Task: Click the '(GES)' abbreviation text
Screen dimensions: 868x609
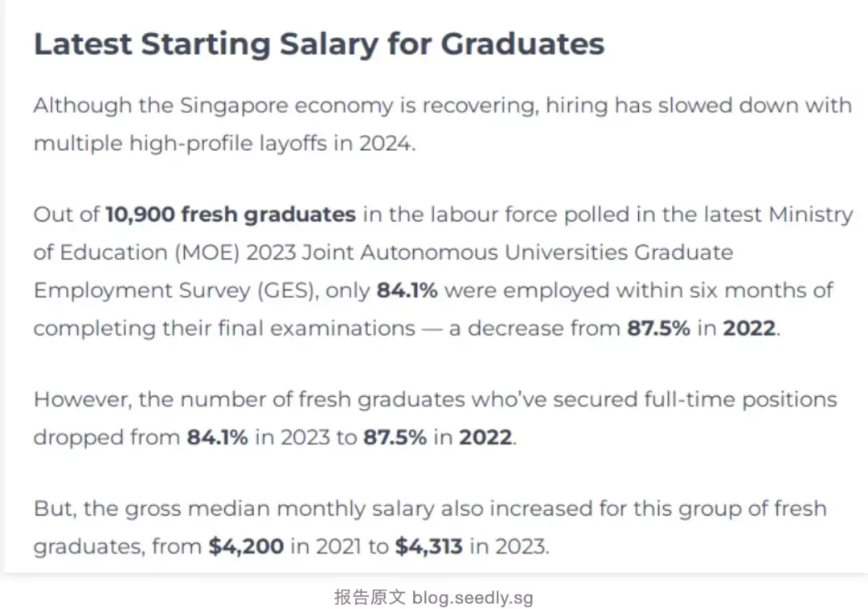Action: (288, 291)
